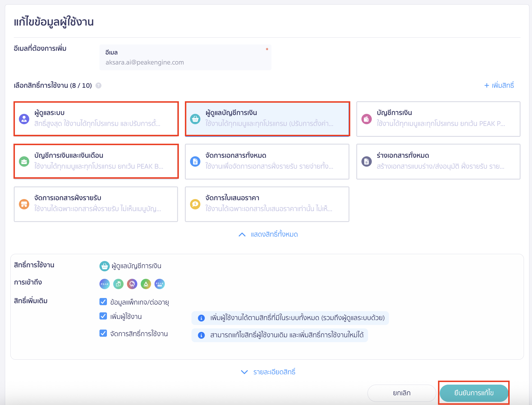Click the info icon beside เพิ่มผู้ใช้งาน note
The image size is (532, 405).
pos(202,318)
